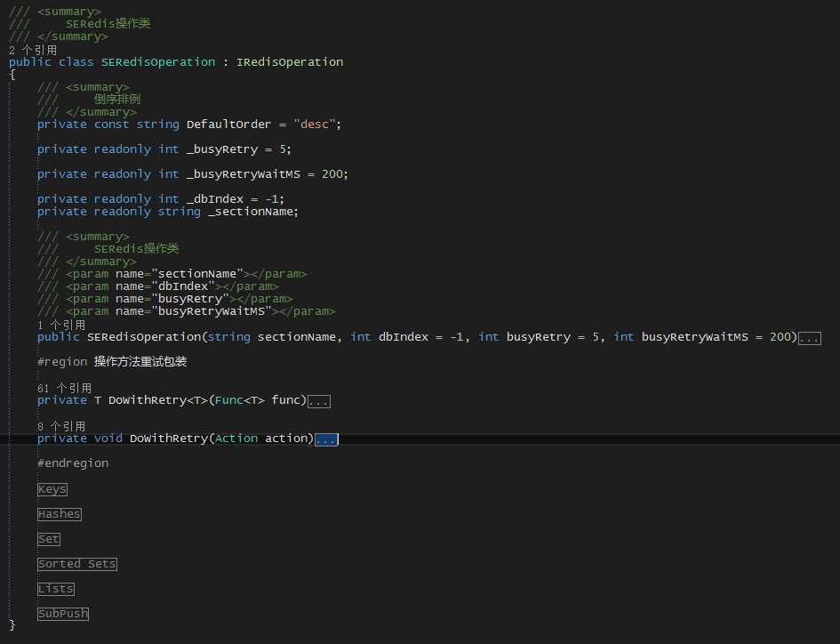Click the #endregion directive
This screenshot has height=644, width=840.
[x=73, y=463]
